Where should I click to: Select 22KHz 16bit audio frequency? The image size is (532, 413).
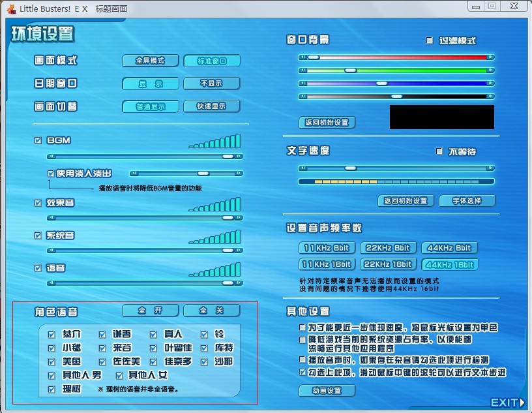coord(388,264)
